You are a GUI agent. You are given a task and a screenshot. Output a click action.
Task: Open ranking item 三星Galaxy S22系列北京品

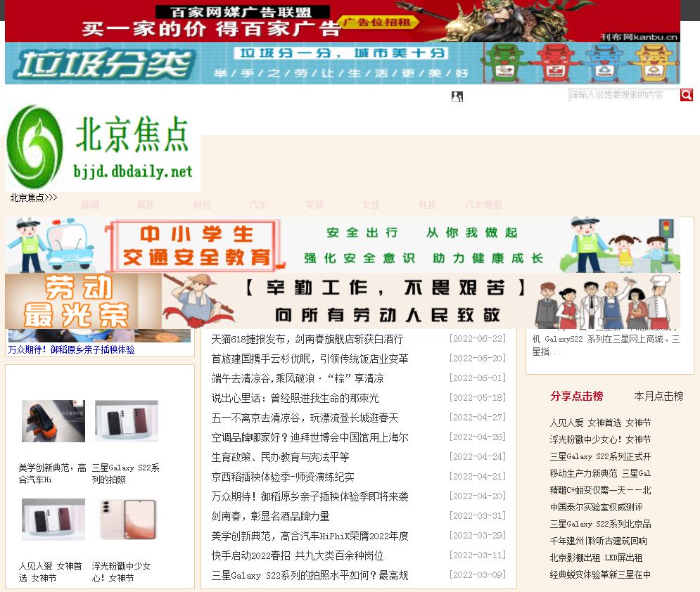pyautogui.click(x=600, y=524)
